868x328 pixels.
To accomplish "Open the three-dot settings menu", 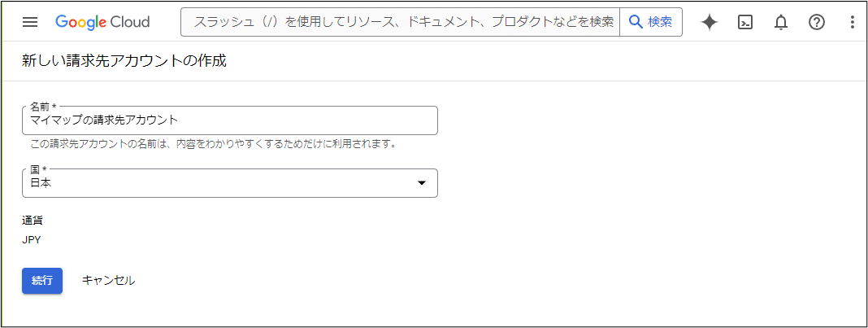I will click(x=852, y=22).
